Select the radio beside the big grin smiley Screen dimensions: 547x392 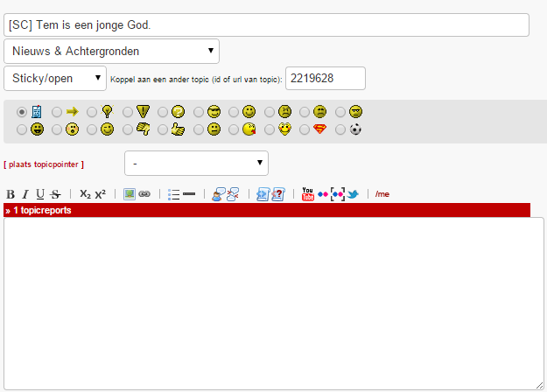22,129
